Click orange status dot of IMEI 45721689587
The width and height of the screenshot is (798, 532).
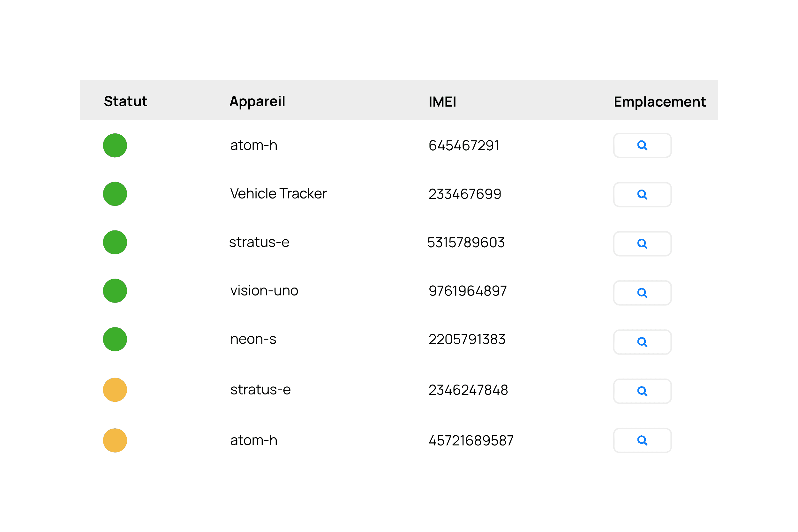(x=115, y=440)
